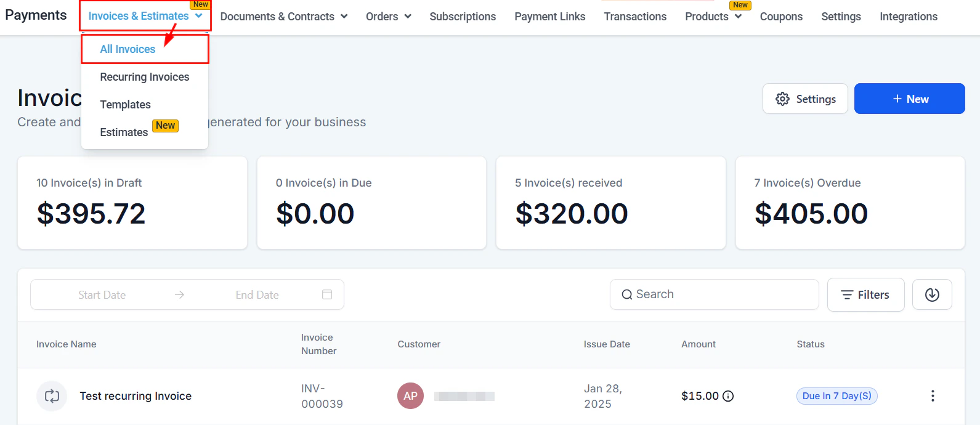Click the recurring icon beside Test recurring Invoice
The height and width of the screenshot is (425, 980).
[52, 396]
